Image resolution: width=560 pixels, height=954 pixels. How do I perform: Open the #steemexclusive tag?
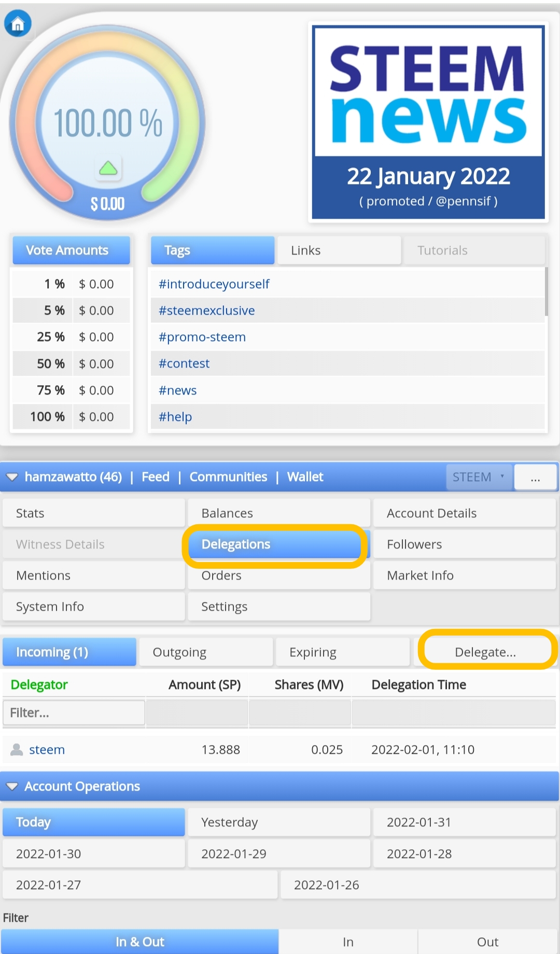click(206, 311)
